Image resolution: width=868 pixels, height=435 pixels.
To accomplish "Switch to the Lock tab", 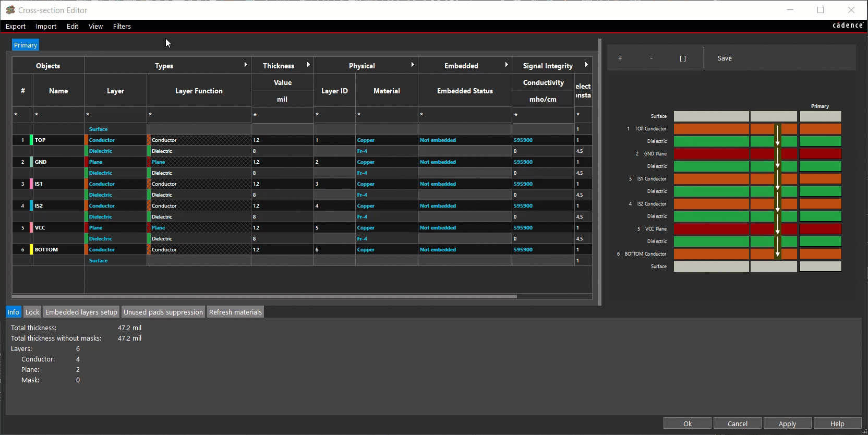I will (32, 312).
